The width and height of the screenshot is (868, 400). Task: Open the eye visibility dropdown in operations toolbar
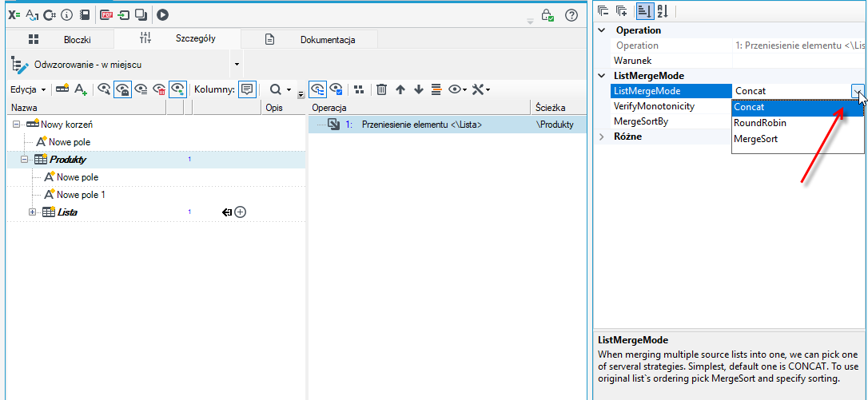pyautogui.click(x=457, y=89)
